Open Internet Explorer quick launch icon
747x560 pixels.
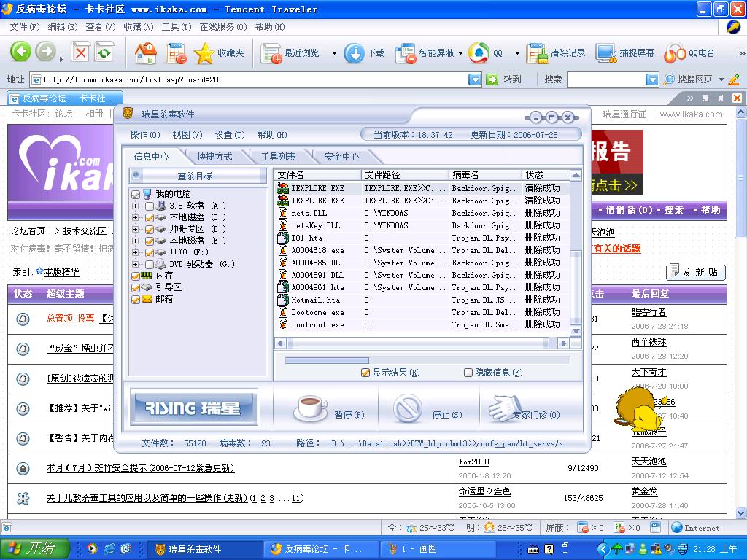(109, 549)
